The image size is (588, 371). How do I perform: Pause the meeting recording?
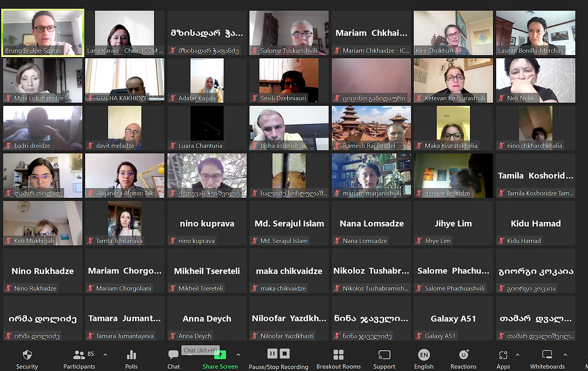272,354
